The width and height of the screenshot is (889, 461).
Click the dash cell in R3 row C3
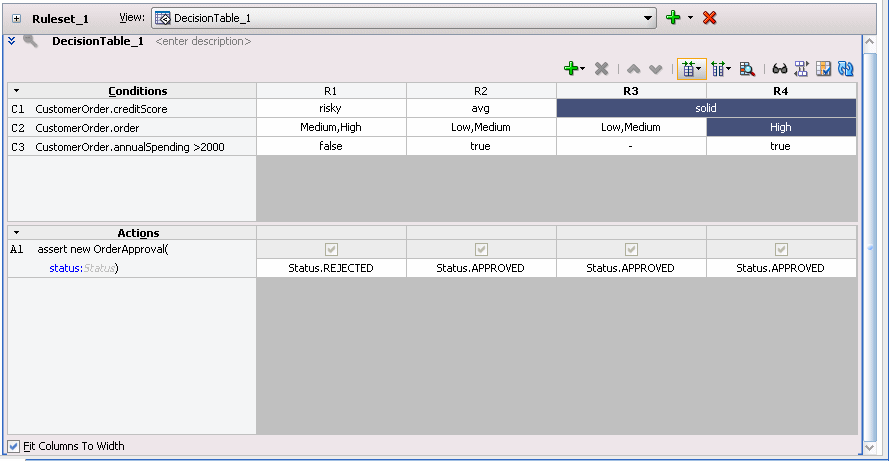coord(631,146)
